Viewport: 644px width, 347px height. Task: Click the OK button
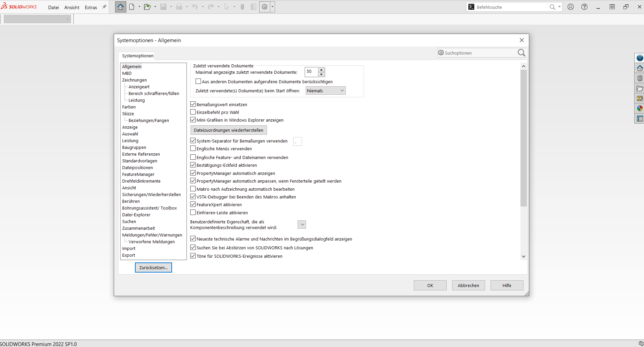tap(430, 285)
